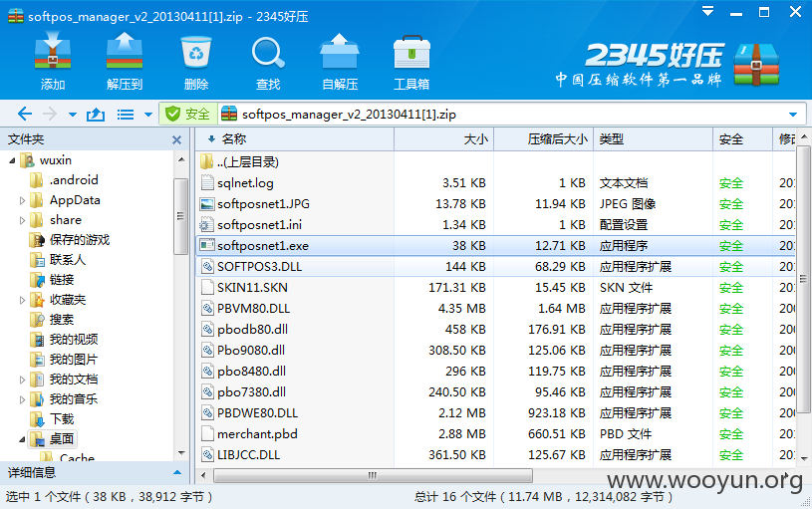This screenshot has width=812, height=509.
Task: Select softposnet1.ini file
Action: click(x=497, y=225)
